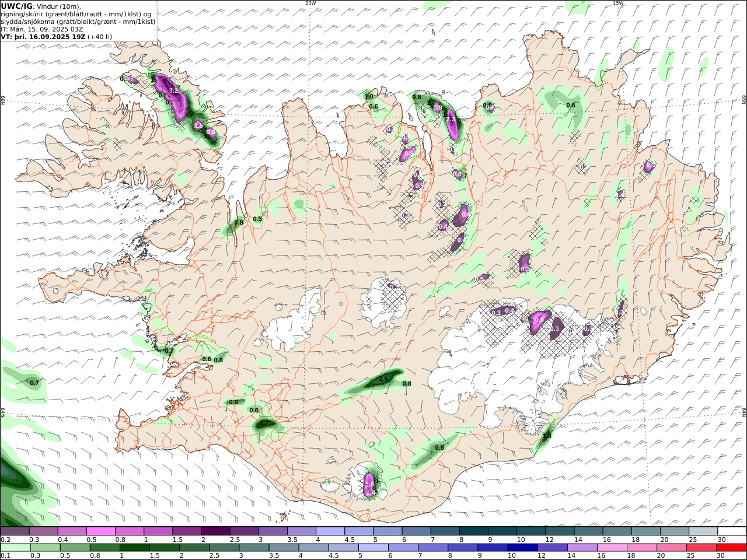Pick the lavender 4 swatch in upper legend row
The height and width of the screenshot is (560, 747).
(x=330, y=531)
